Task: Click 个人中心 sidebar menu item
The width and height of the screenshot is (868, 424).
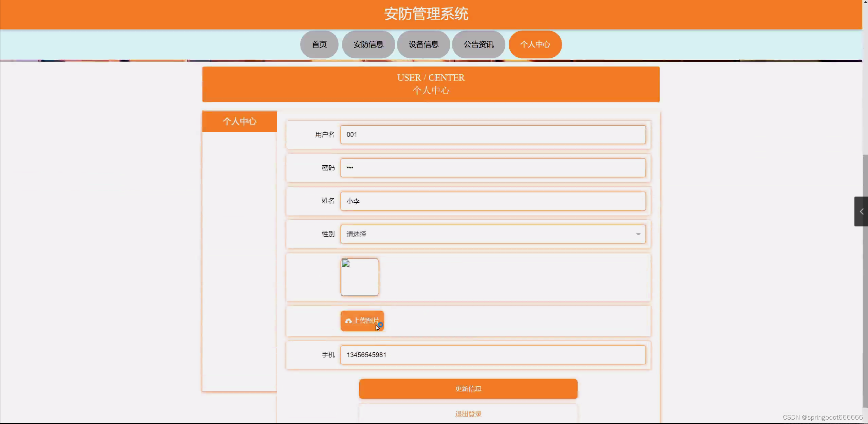Action: coord(239,122)
